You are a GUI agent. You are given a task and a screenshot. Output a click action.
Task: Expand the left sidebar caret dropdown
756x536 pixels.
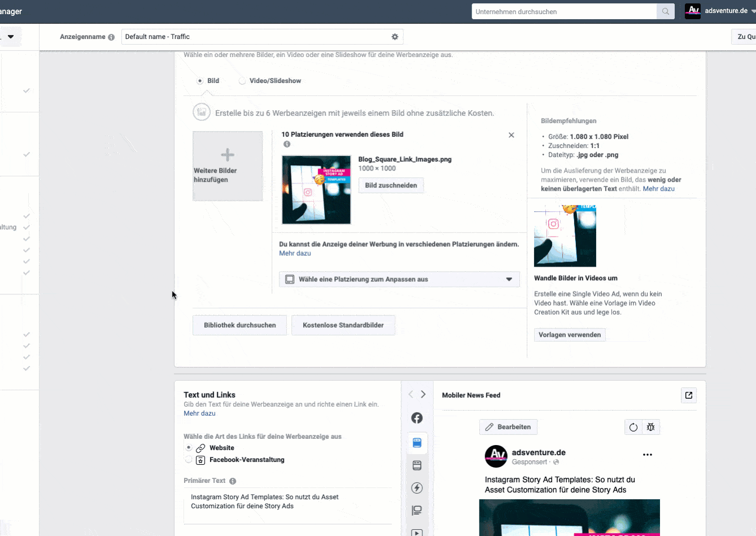coord(11,37)
